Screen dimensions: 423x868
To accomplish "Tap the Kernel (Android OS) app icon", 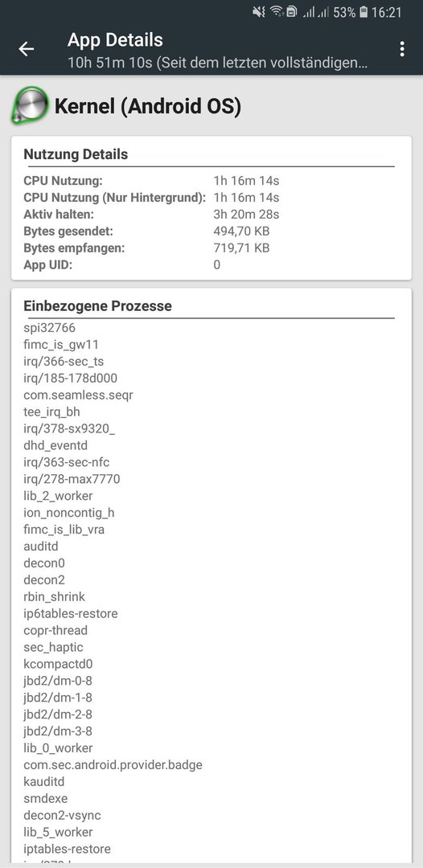I will pyautogui.click(x=29, y=104).
